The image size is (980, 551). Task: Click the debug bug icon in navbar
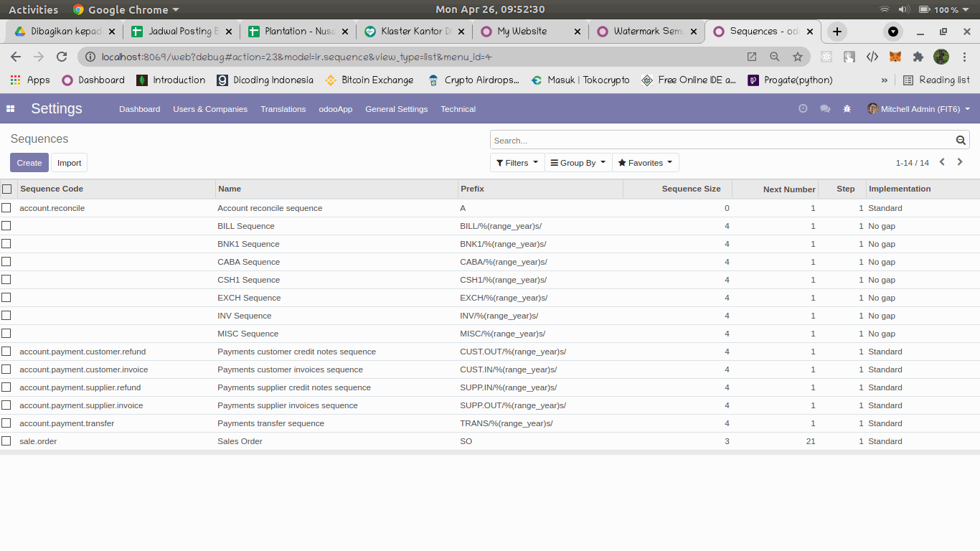click(847, 109)
